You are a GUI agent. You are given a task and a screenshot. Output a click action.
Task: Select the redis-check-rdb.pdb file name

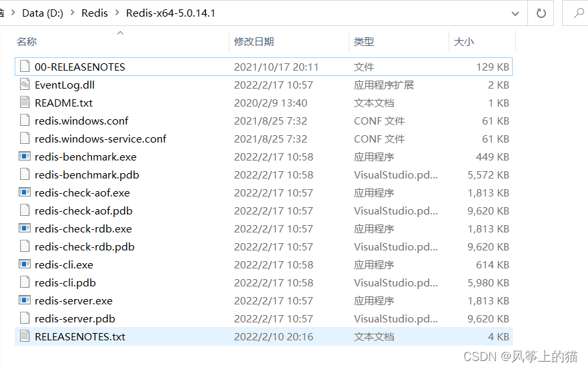click(85, 247)
